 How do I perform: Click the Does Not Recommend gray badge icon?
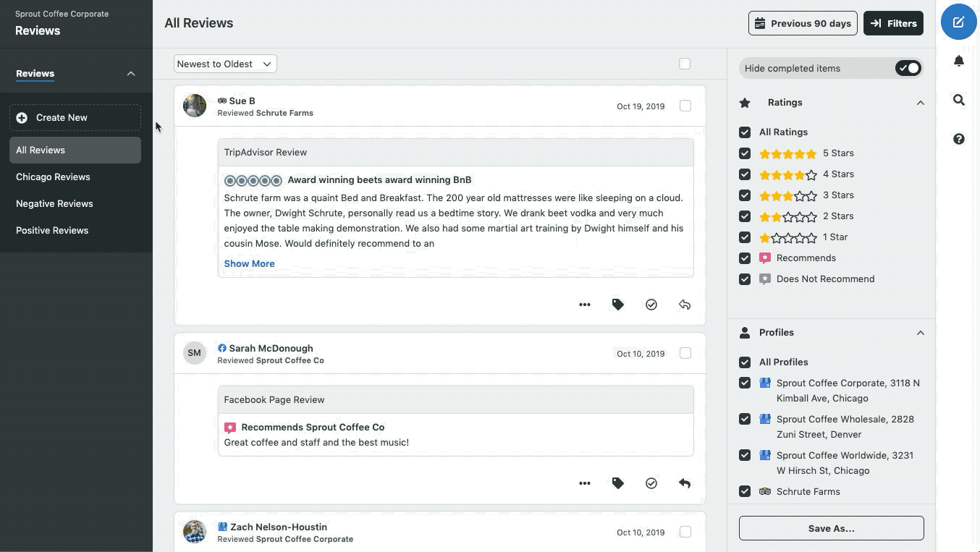coord(765,279)
